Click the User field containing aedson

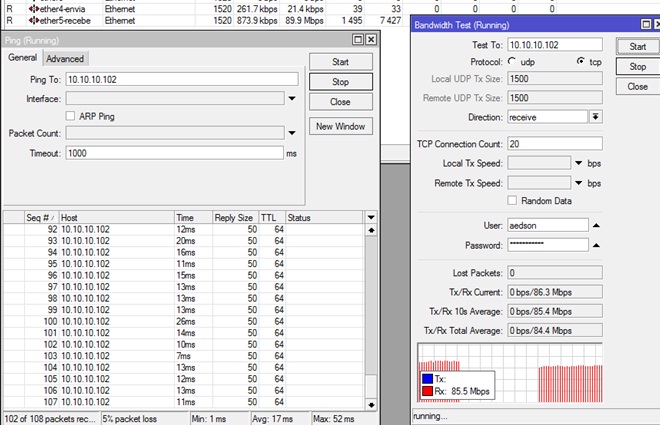pyautogui.click(x=548, y=225)
